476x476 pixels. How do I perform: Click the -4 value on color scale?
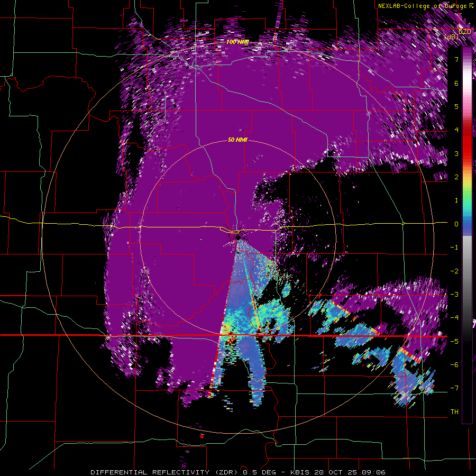(454, 318)
